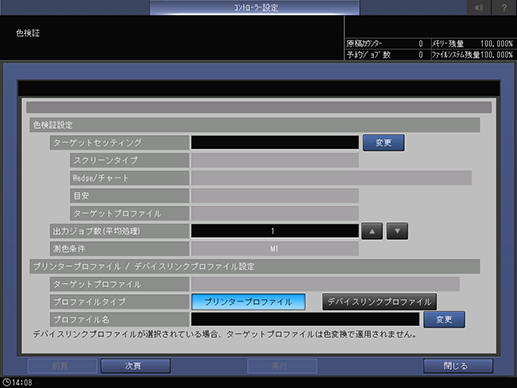The width and height of the screenshot is (517, 388).
Task: Click the 原稿カウンター status entry
Action: pos(387,44)
